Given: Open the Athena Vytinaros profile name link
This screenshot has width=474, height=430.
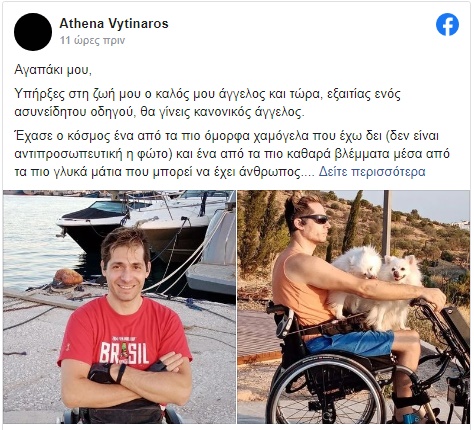Looking at the screenshot, I should tap(114, 23).
